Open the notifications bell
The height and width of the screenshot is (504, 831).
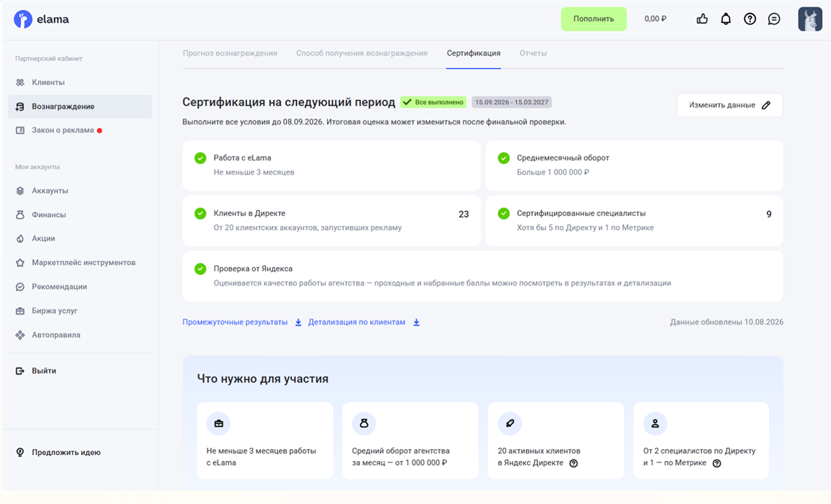(726, 19)
